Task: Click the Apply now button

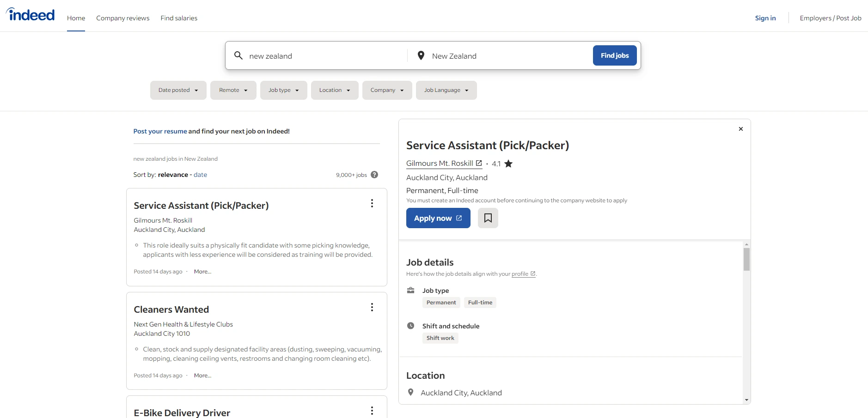Action: click(438, 218)
